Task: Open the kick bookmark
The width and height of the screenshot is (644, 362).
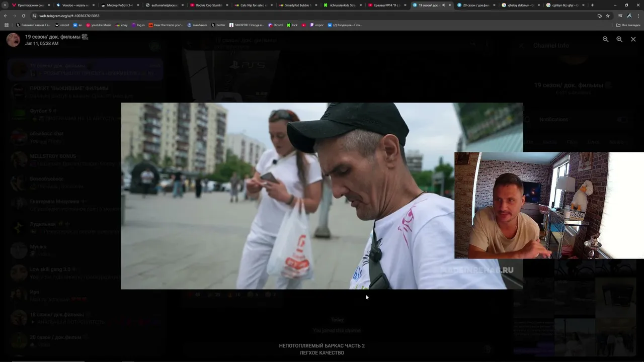Action: click(292, 25)
